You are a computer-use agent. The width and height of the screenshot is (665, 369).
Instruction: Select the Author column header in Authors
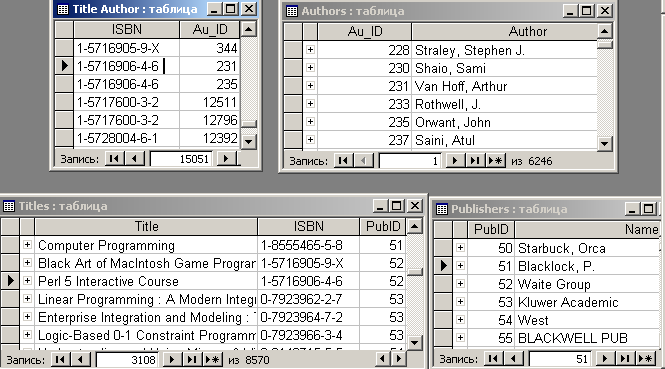tap(504, 31)
